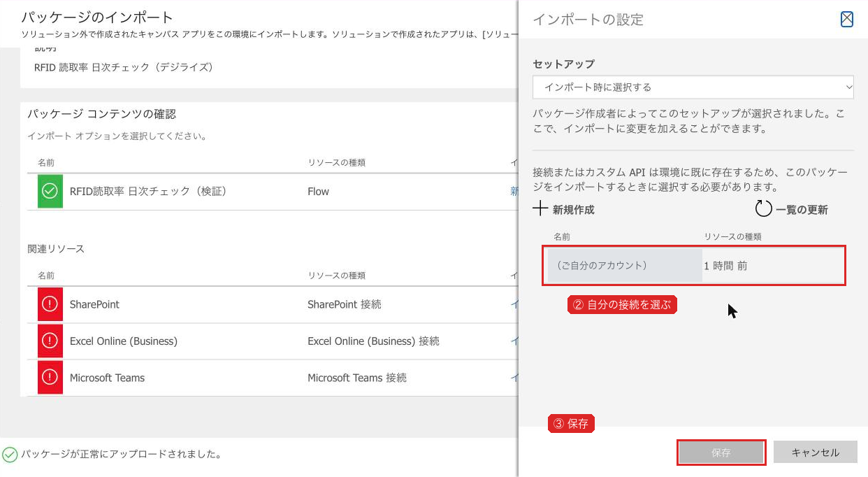Image resolution: width=868 pixels, height=477 pixels.
Task: Click the green upload success status icon
Action: pyautogui.click(x=10, y=455)
